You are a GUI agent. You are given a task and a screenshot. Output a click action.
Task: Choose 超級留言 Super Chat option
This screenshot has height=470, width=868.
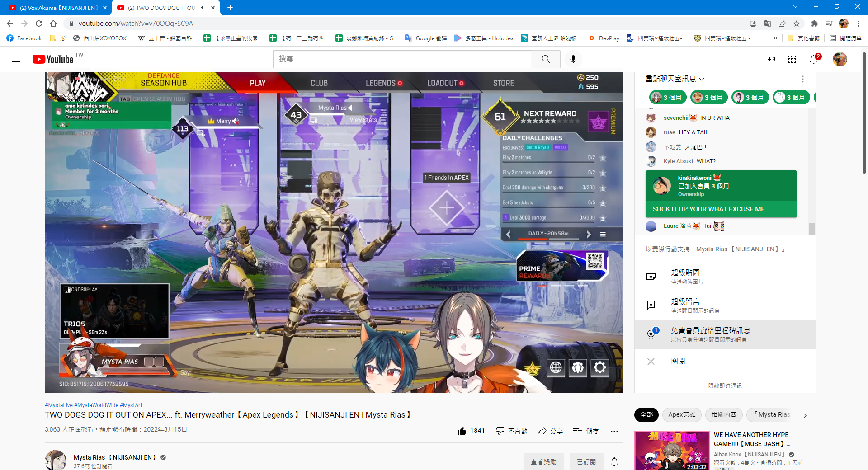[x=725, y=305]
